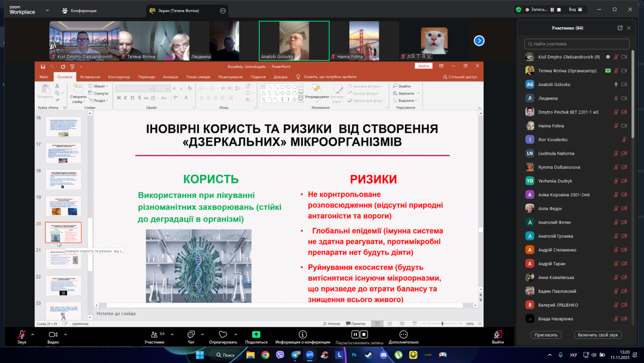Viewport: 644px width, 363px height.
Task: Show next video thumbnails arrow
Action: tap(479, 41)
